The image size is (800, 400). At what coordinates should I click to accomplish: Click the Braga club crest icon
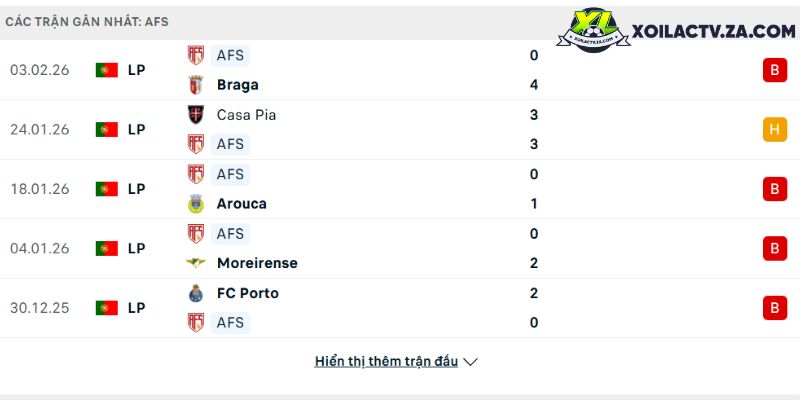[196, 85]
